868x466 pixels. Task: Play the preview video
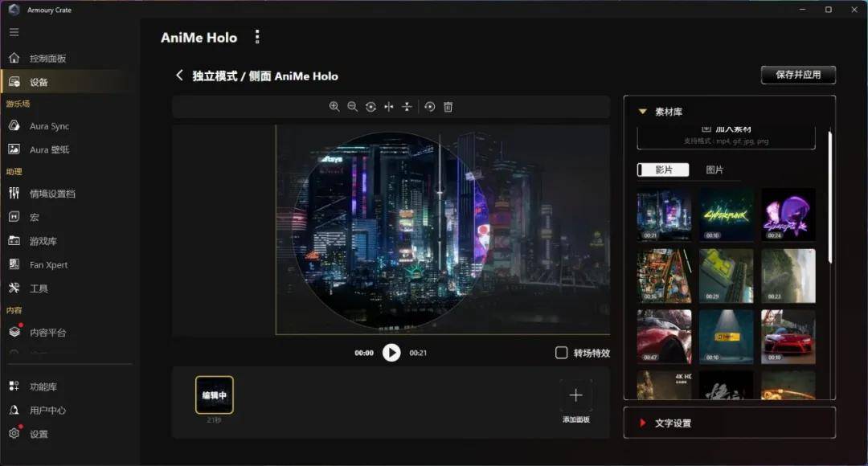(x=391, y=353)
